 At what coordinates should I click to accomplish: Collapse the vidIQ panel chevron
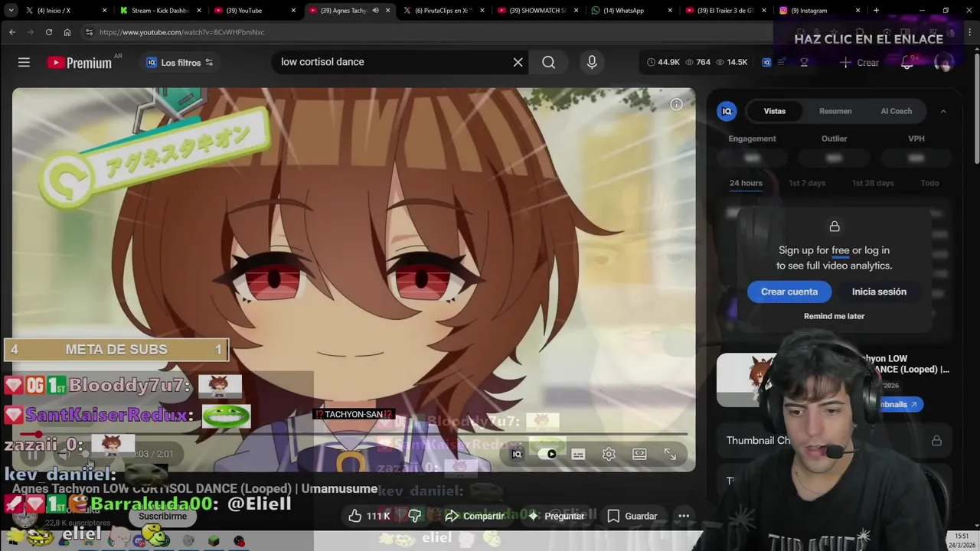pyautogui.click(x=943, y=111)
